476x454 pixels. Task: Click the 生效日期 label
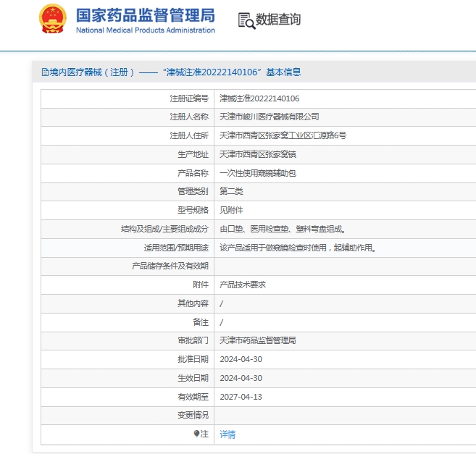pyautogui.click(x=193, y=378)
